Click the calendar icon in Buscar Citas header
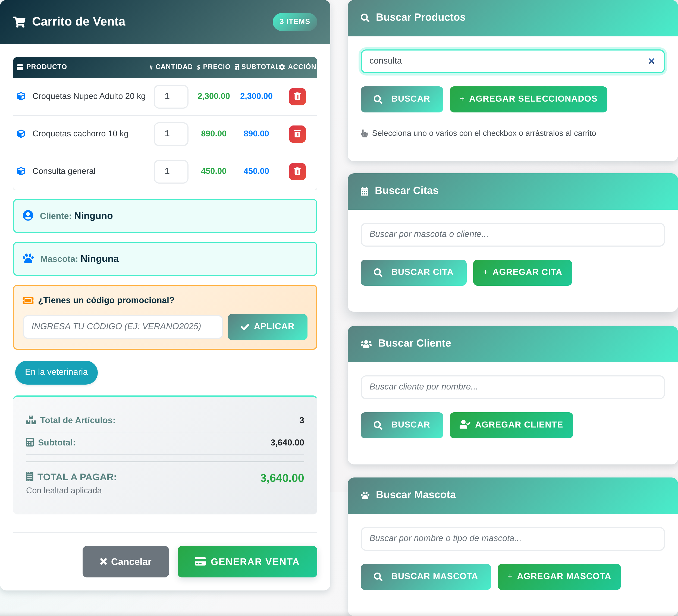Image resolution: width=678 pixels, height=616 pixels. [x=365, y=191]
